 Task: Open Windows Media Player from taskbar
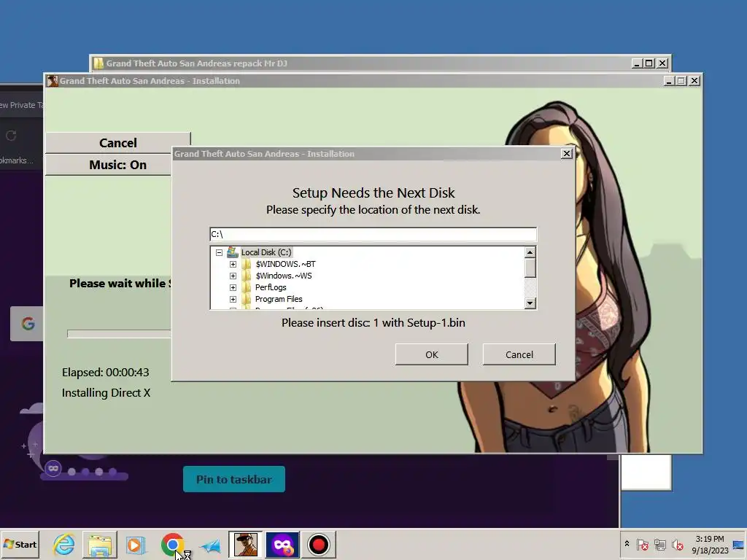[x=136, y=545]
